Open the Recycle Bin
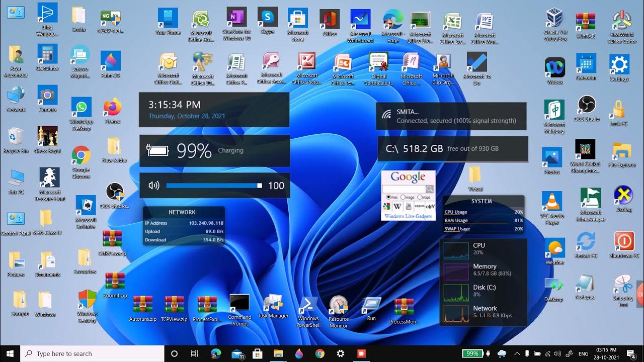The image size is (644, 362). coord(16,140)
